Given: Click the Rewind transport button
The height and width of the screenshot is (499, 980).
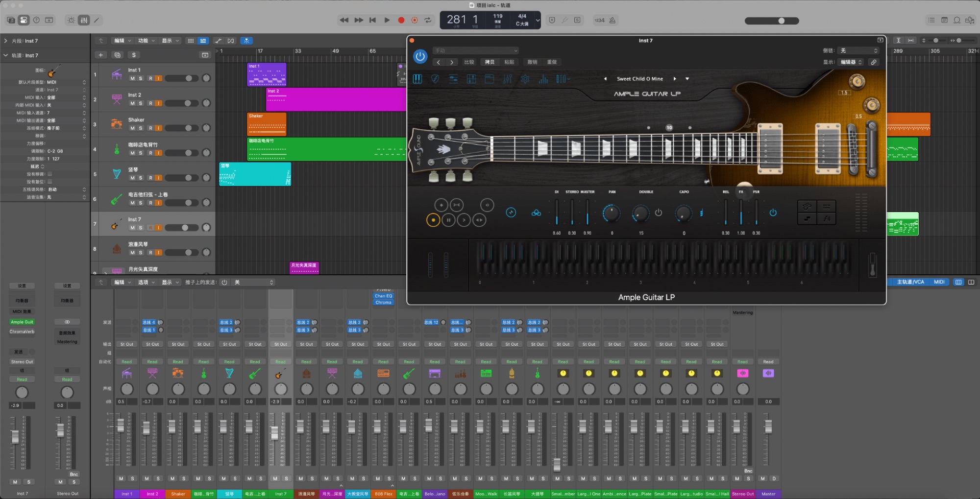Looking at the screenshot, I should coord(344,20).
